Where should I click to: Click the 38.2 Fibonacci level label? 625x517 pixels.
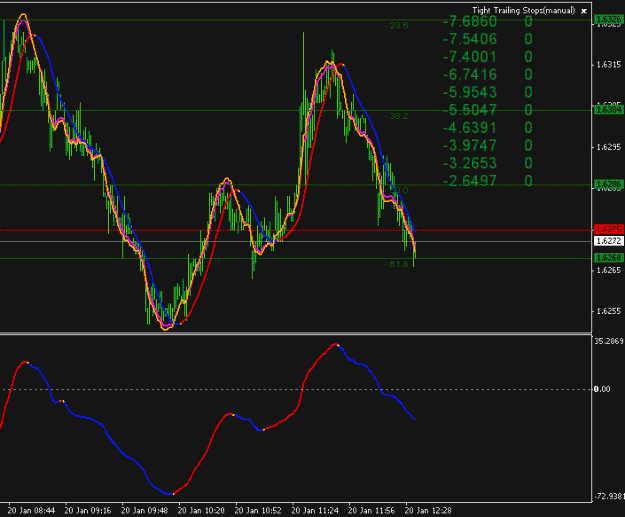[397, 116]
